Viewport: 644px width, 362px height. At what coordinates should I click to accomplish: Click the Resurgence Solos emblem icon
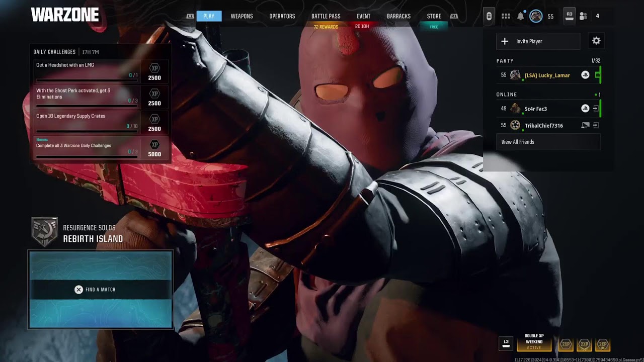tap(44, 232)
